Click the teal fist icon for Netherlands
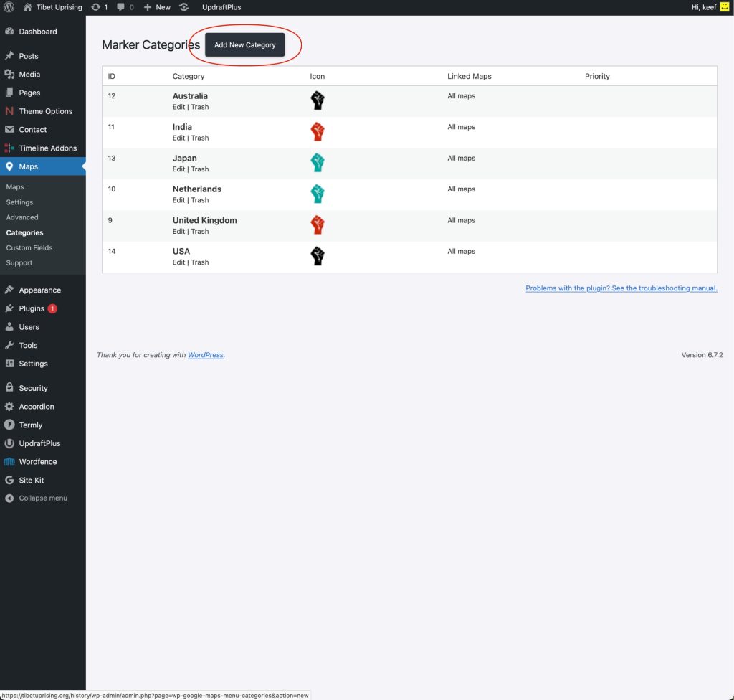 (318, 194)
